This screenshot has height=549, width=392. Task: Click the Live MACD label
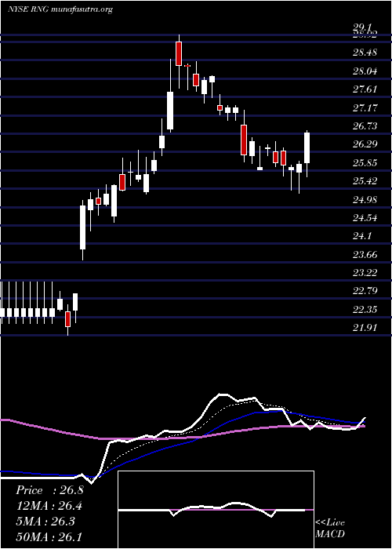pyautogui.click(x=330, y=528)
